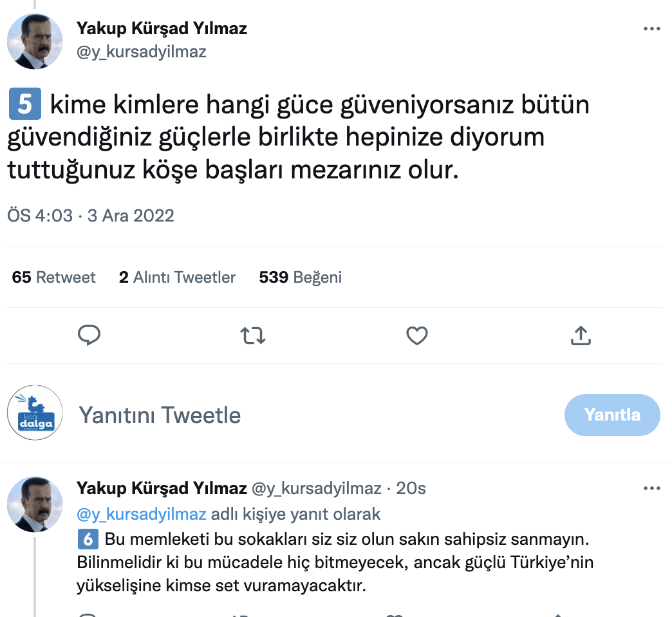This screenshot has height=617, width=672.
Task: Select the Yanıtını Tweetle input field
Action: click(160, 415)
